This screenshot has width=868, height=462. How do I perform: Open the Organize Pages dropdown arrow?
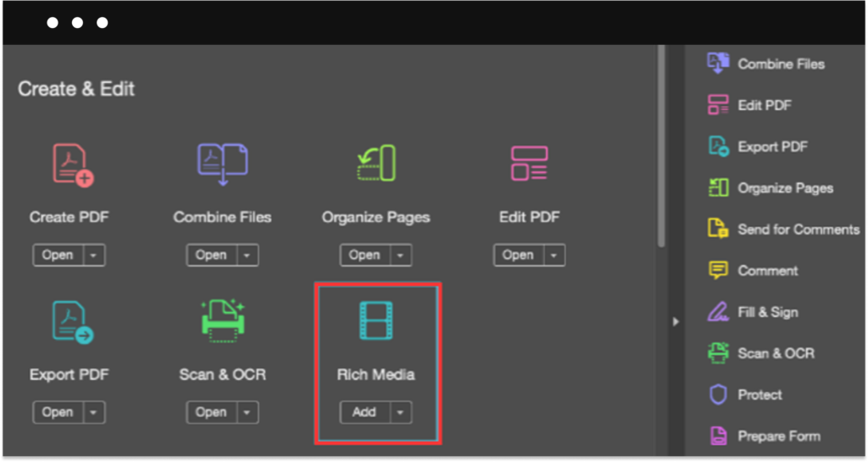[x=400, y=255]
